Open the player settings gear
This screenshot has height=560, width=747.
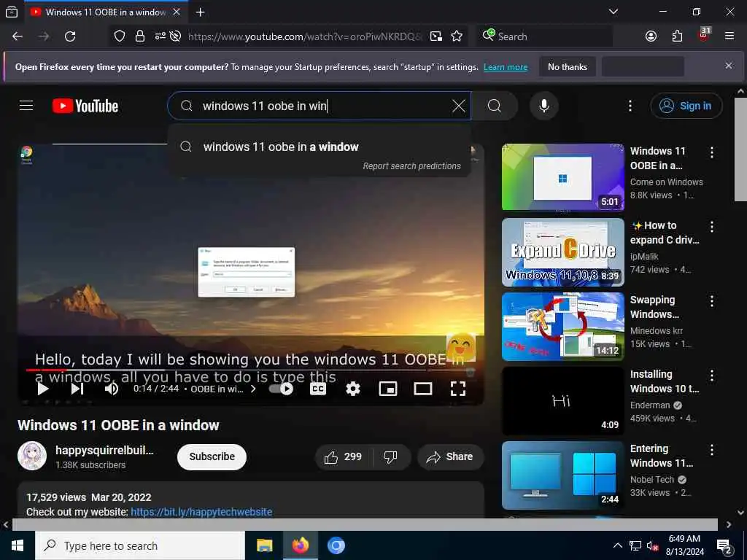click(x=352, y=389)
